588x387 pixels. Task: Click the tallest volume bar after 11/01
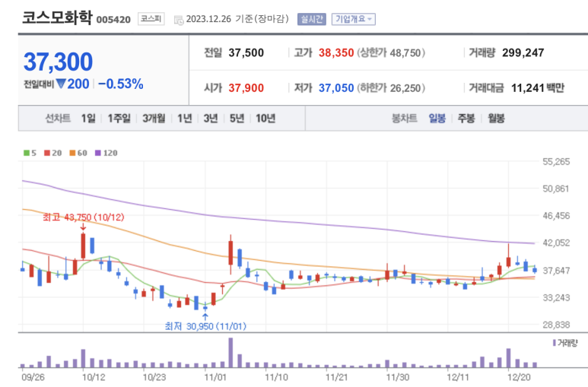coord(230,353)
